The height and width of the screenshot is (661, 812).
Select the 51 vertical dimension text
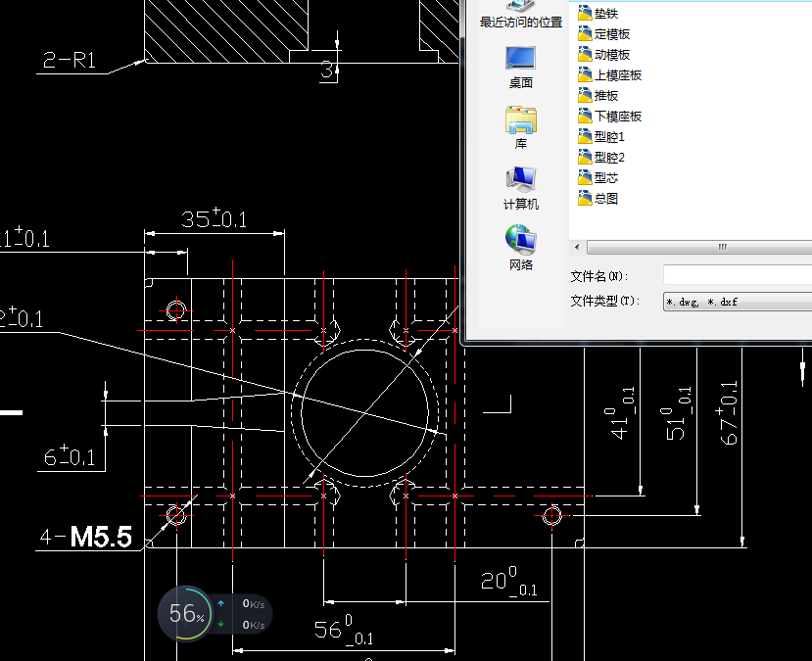[x=675, y=413]
